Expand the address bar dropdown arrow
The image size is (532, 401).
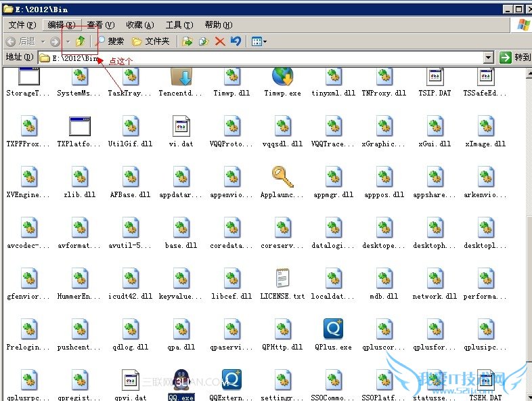click(489, 58)
